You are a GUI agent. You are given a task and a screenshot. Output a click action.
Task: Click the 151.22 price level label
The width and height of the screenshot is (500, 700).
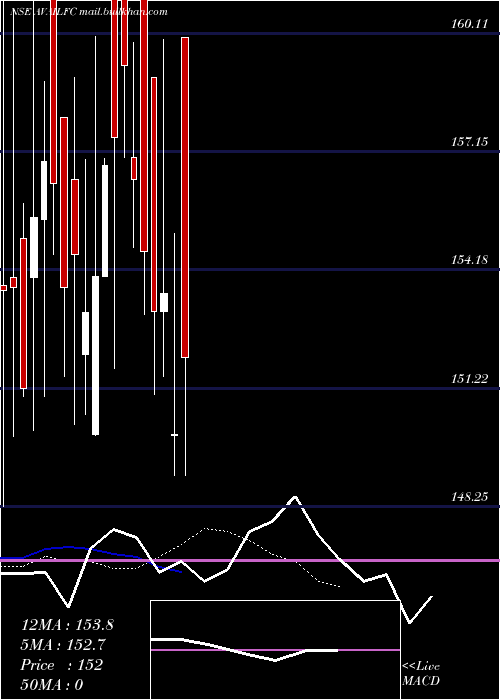click(x=470, y=379)
